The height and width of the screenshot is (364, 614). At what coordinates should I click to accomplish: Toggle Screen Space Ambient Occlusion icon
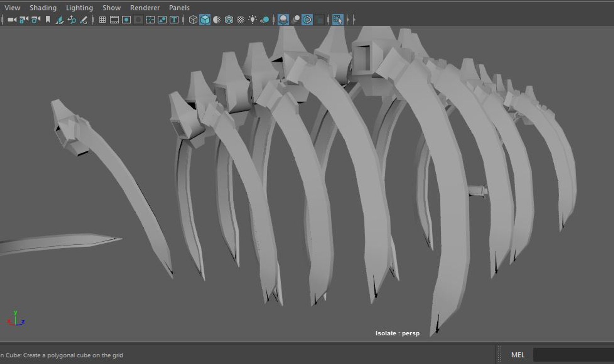(283, 20)
